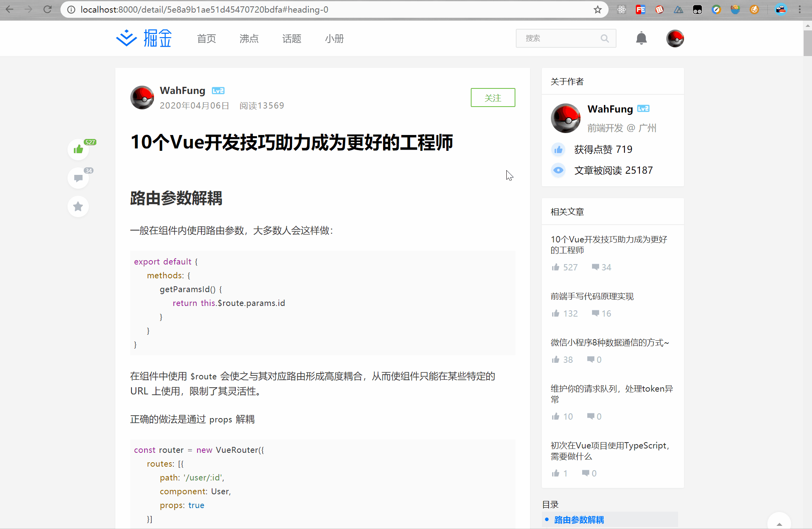Click the page vertical scrollbar thumb

click(x=807, y=43)
